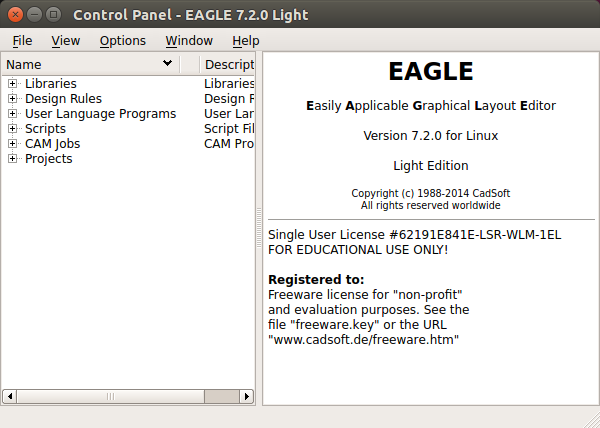Screen dimensions: 600x428
Task: Expand the Projects tree node
Action: (x=13, y=159)
